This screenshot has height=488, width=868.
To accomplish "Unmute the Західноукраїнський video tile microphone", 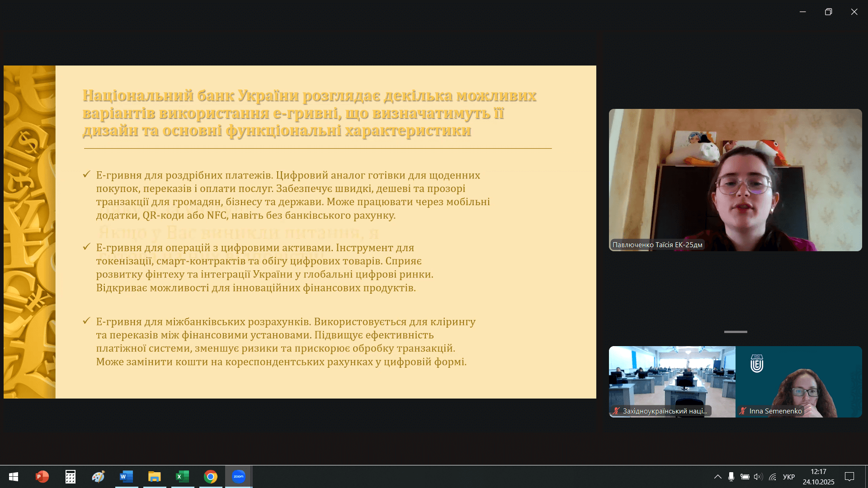I will tap(616, 411).
